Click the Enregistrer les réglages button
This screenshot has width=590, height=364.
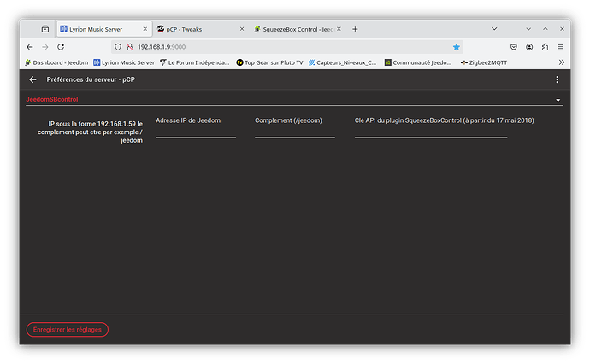[68, 329]
